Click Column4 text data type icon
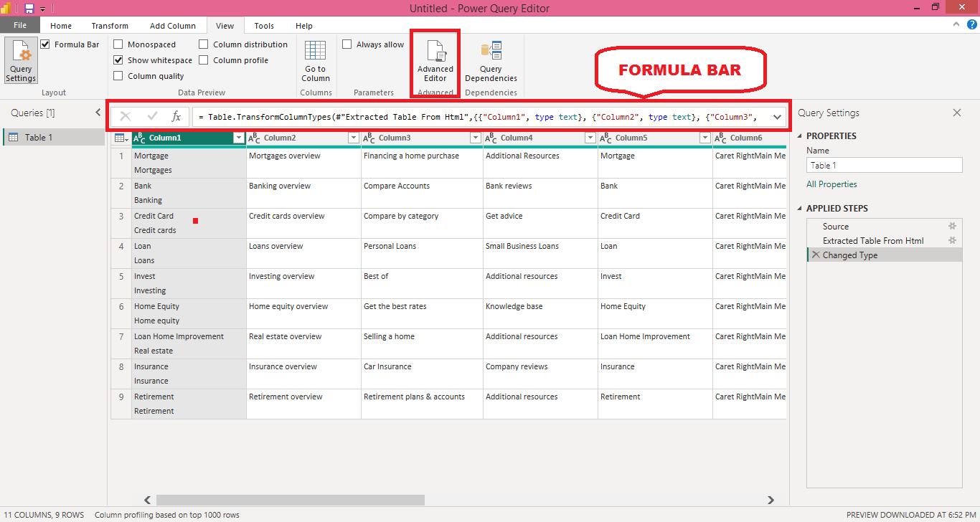980x522 pixels. 491,138
